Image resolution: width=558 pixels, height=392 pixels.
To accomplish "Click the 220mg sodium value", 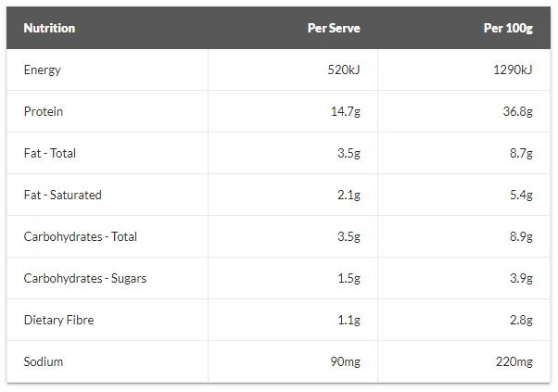I will coord(514,361).
